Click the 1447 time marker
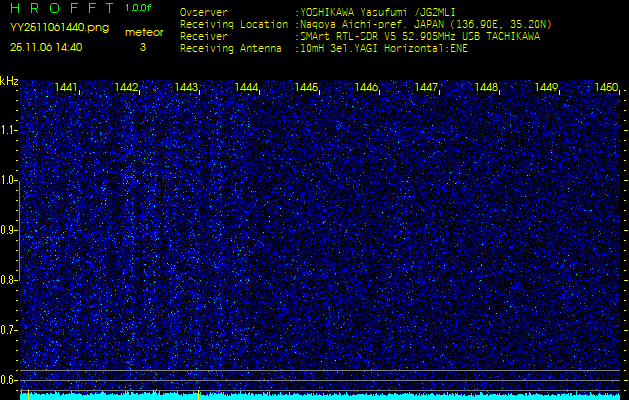629x400 pixels. pos(427,88)
